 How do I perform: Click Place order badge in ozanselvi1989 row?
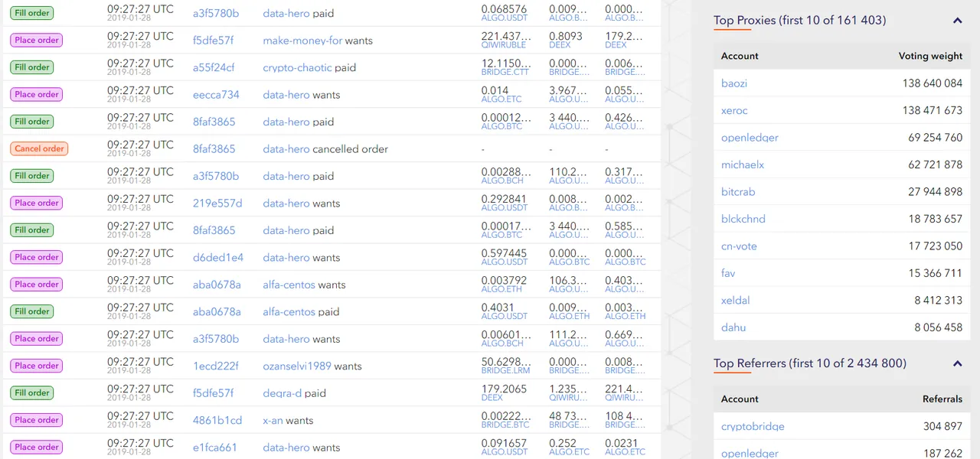(37, 366)
